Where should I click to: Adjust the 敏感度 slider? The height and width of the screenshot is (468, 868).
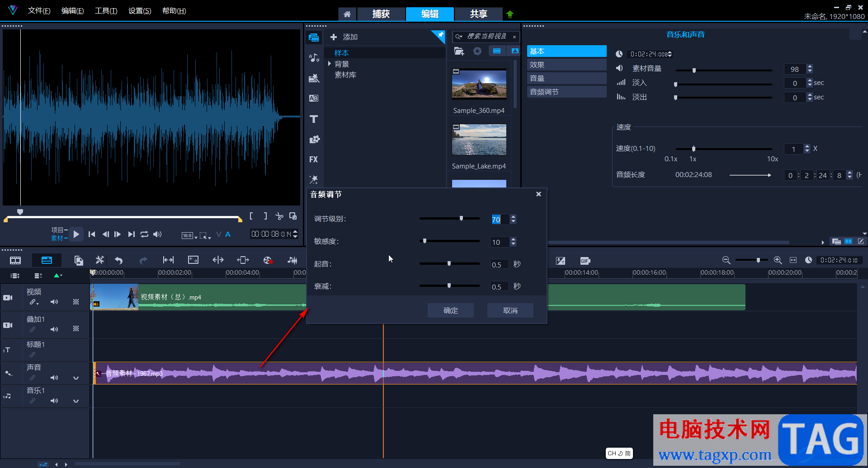(x=425, y=241)
